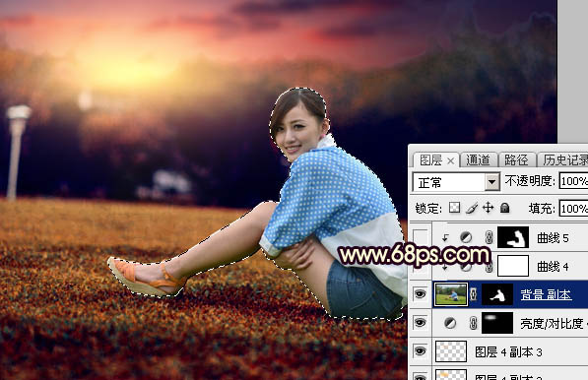Select the 背景 副本 layer mask thumbnail
Viewport: 588px width, 380px height.
tap(497, 294)
